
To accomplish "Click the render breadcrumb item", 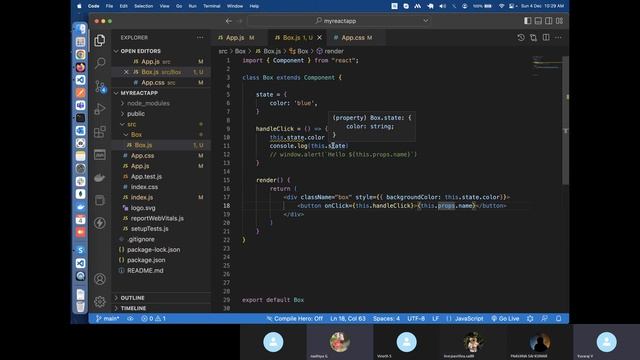I will click(330, 51).
